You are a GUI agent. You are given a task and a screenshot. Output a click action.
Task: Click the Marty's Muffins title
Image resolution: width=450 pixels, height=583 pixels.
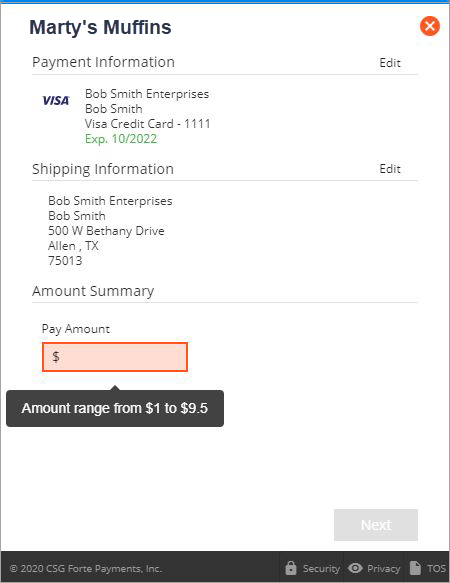click(100, 27)
